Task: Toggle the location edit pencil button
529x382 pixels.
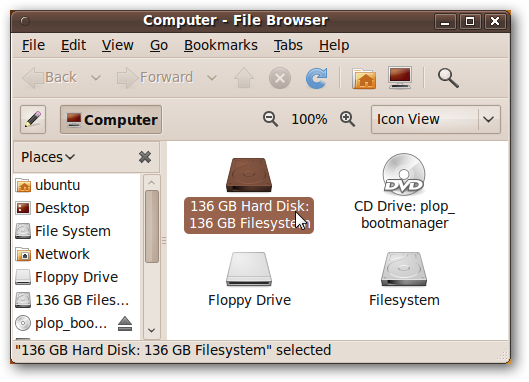Action: pyautogui.click(x=33, y=119)
